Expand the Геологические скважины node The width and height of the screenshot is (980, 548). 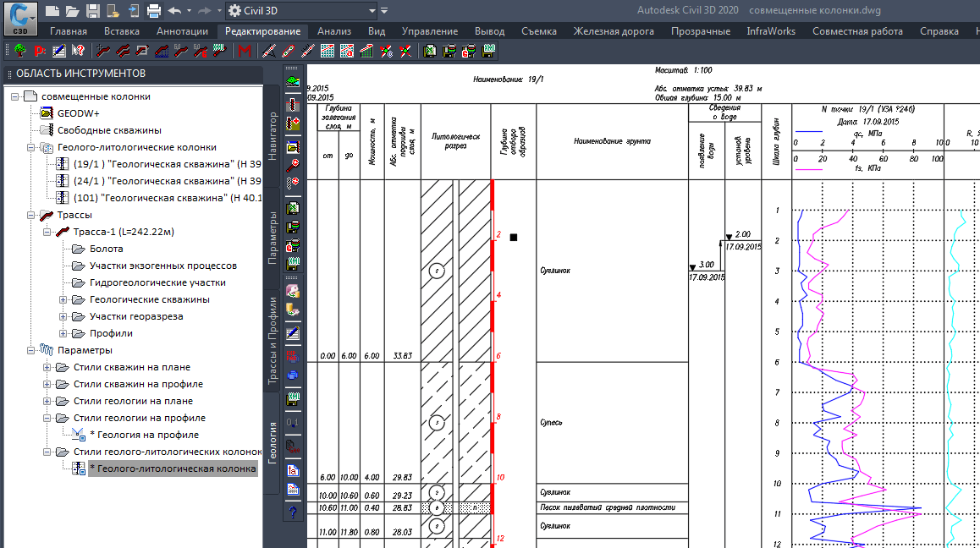[x=63, y=300]
